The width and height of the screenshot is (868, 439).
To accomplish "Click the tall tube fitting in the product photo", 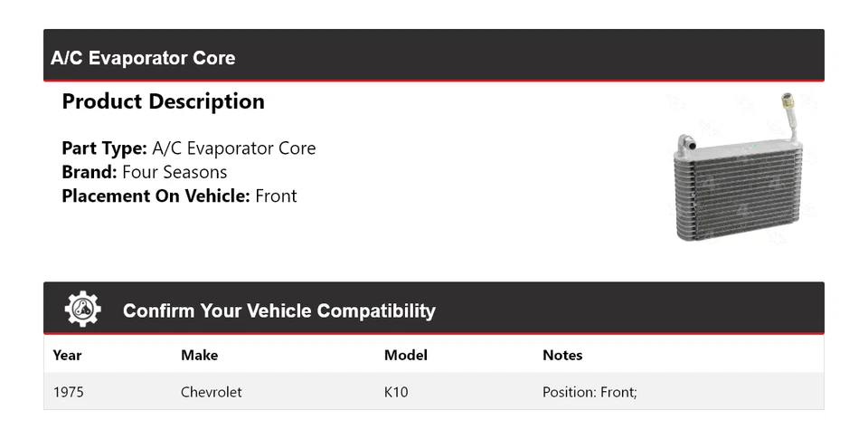I will click(x=789, y=116).
